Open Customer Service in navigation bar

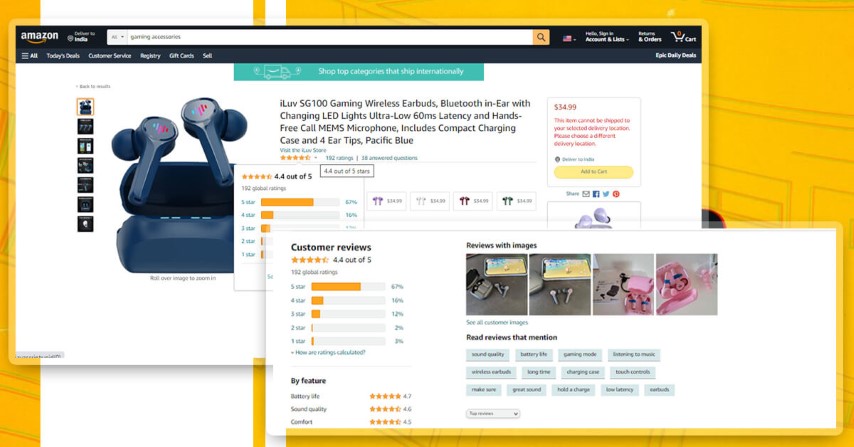click(109, 56)
